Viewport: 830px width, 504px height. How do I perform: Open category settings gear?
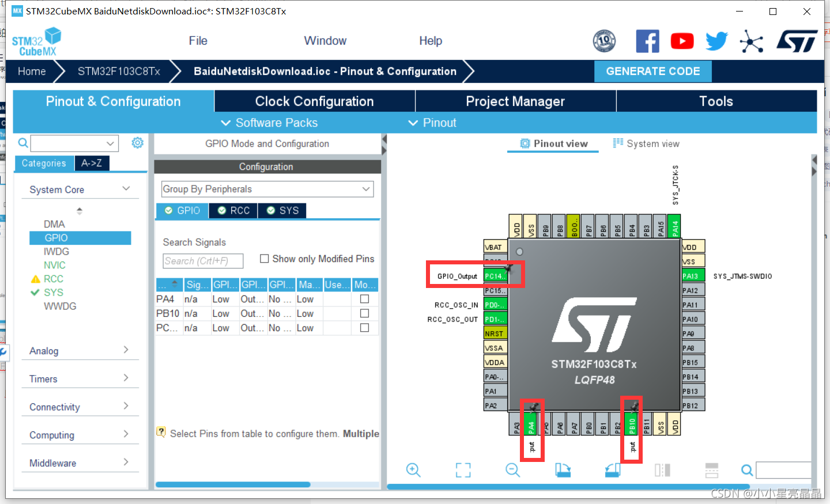tap(137, 143)
